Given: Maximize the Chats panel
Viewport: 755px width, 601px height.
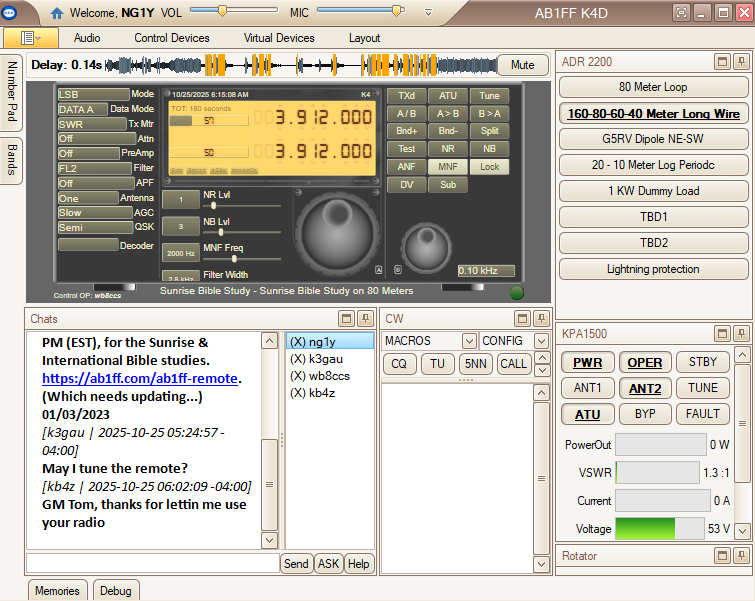Looking at the screenshot, I should (x=344, y=318).
